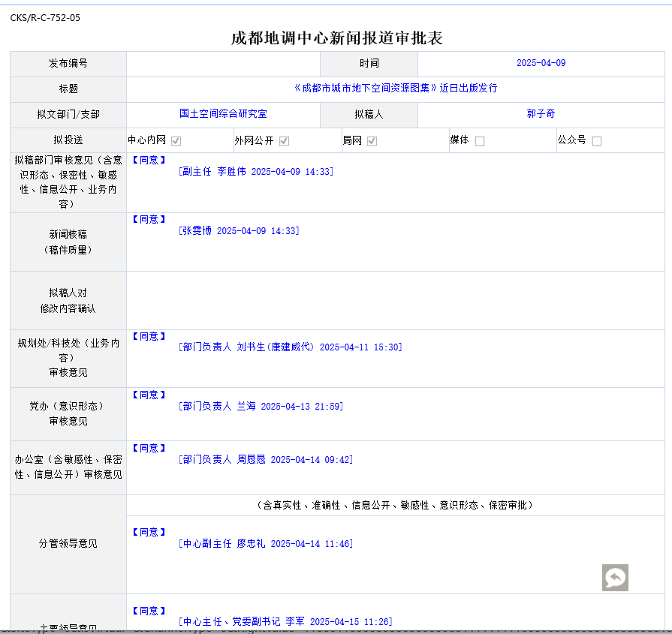Check the 公众号 checkbox
The width and height of the screenshot is (672, 634).
[x=597, y=141]
